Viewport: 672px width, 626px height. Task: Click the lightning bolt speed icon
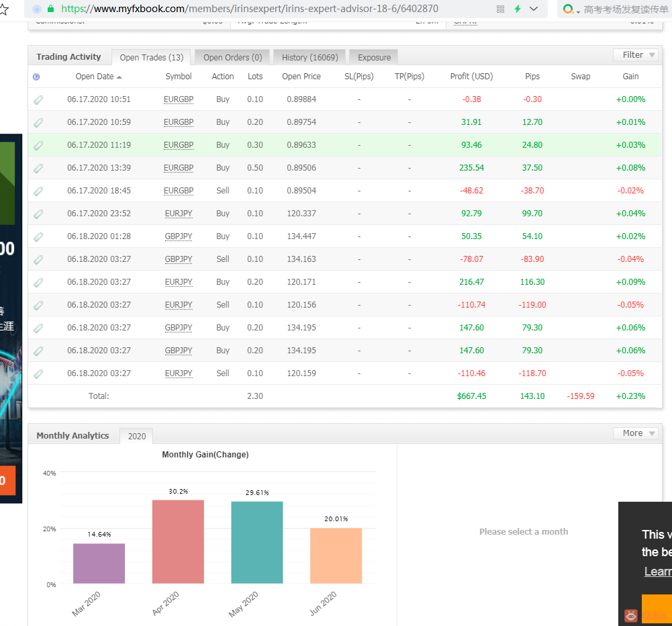tap(518, 9)
